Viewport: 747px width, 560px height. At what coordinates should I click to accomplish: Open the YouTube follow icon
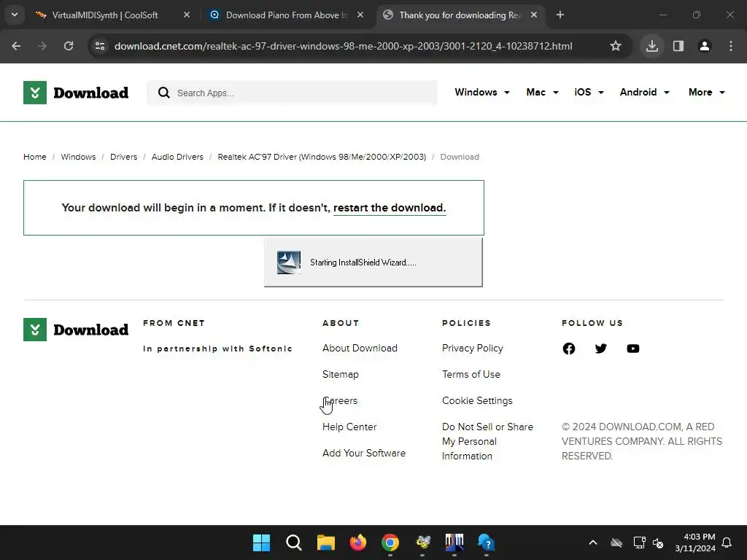point(632,349)
